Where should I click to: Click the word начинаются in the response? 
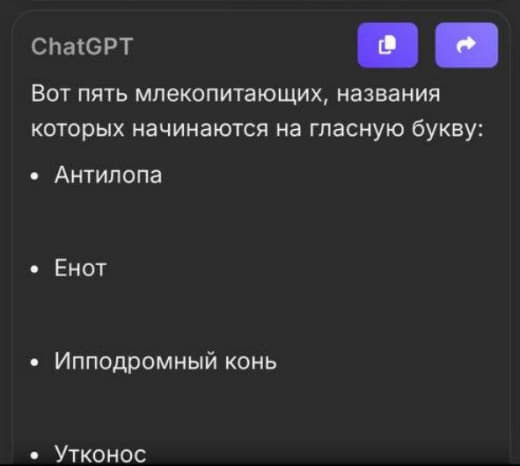pyautogui.click(x=200, y=129)
